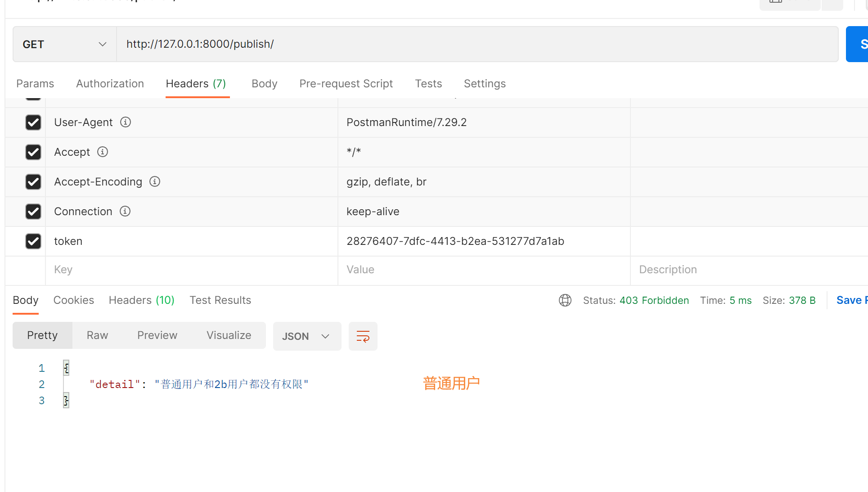Screen dimensions: 868x492
Task: Toggle the line wrap icon
Action: point(363,336)
